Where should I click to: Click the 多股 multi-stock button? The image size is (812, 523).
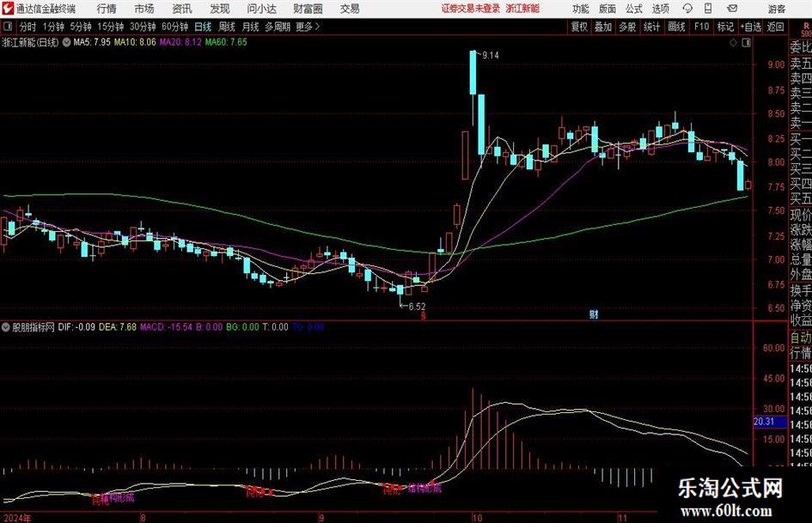[x=627, y=27]
